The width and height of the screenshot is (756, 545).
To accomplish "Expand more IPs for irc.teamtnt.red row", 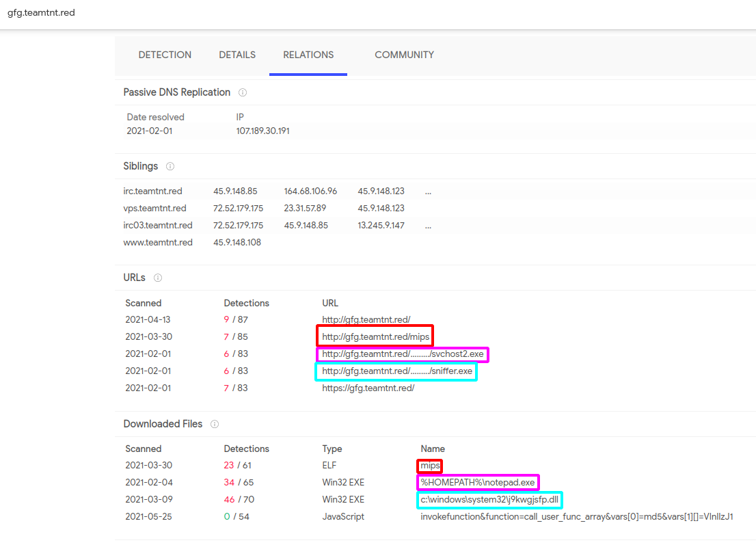I will coord(428,191).
